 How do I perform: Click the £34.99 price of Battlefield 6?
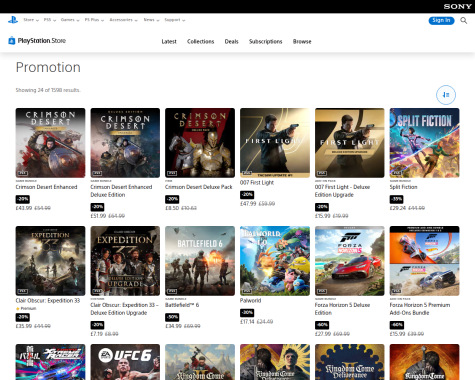pos(173,326)
